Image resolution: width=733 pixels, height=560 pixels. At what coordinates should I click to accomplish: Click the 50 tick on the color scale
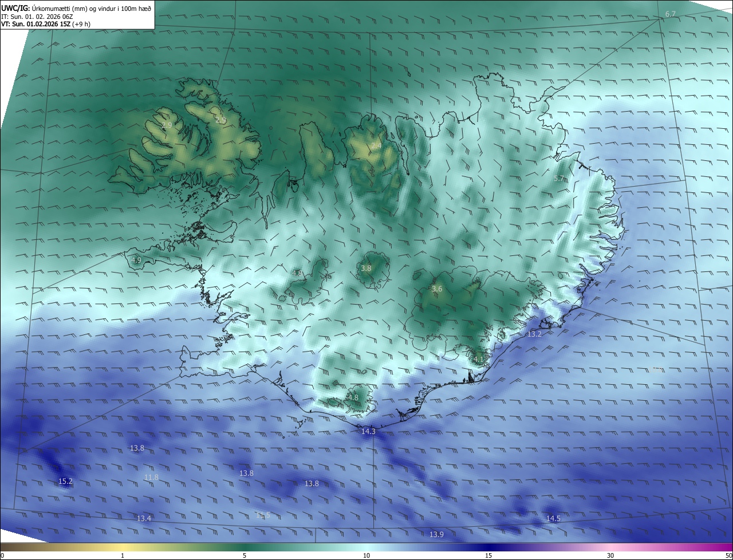pyautogui.click(x=728, y=555)
